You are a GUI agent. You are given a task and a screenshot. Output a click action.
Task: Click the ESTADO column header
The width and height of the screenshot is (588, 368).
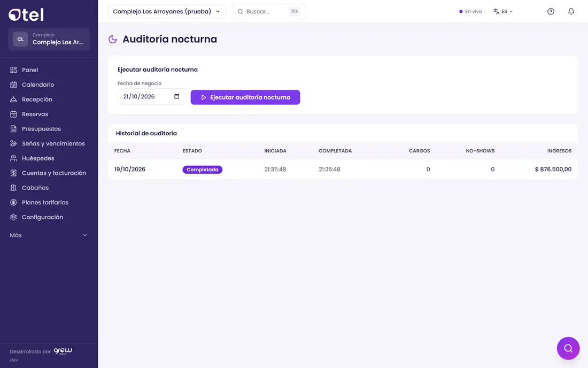point(192,151)
